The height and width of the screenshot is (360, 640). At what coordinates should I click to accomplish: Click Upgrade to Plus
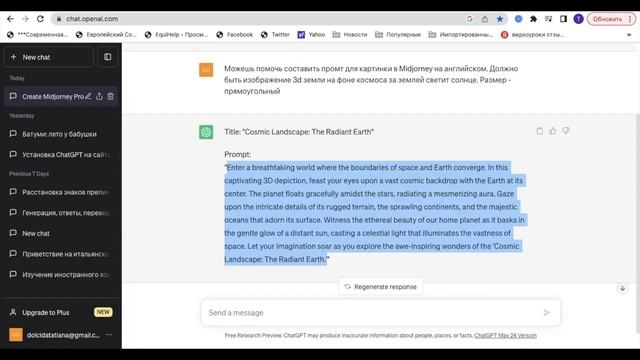60,312
